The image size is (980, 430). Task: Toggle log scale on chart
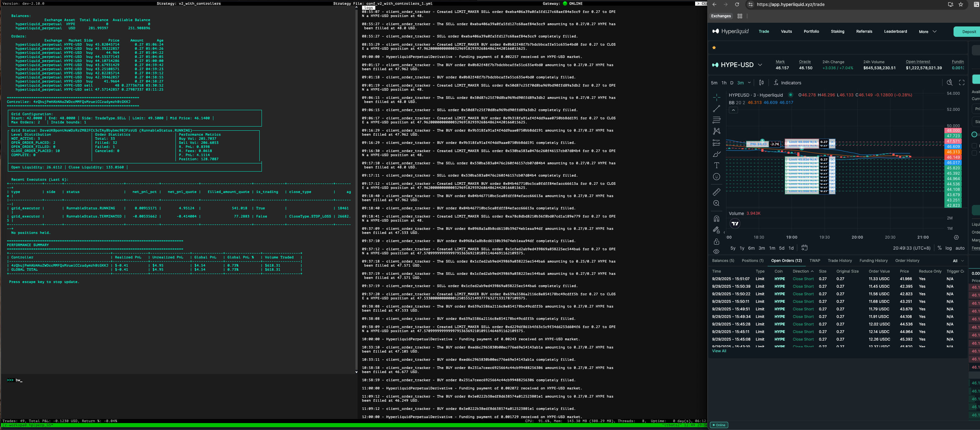[948, 248]
